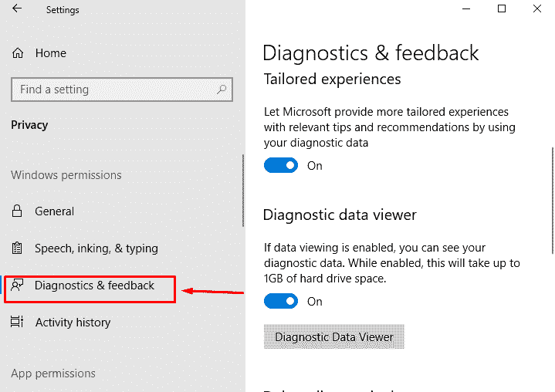Click the Activity history icon
Screen dimensions: 555x392
point(18,323)
